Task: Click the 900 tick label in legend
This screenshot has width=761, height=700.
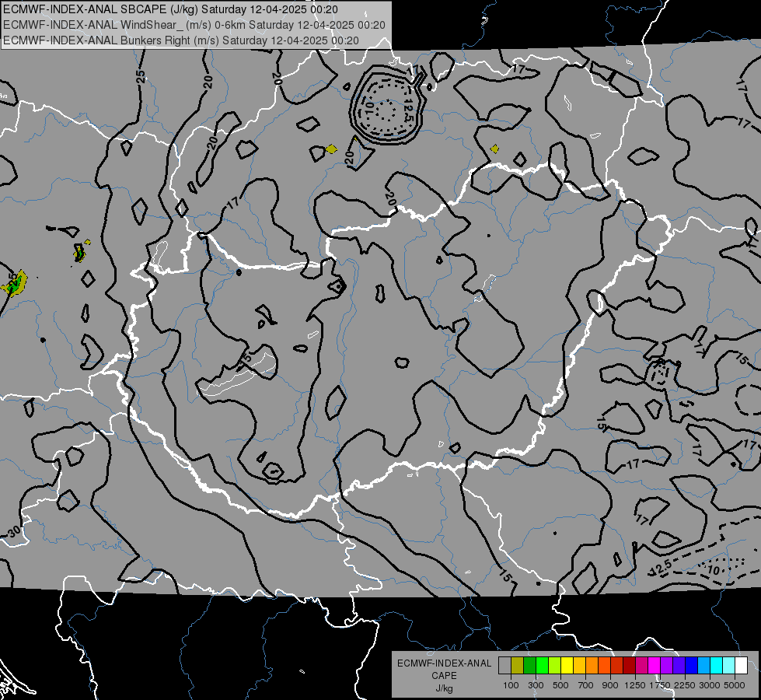Action: tap(610, 685)
